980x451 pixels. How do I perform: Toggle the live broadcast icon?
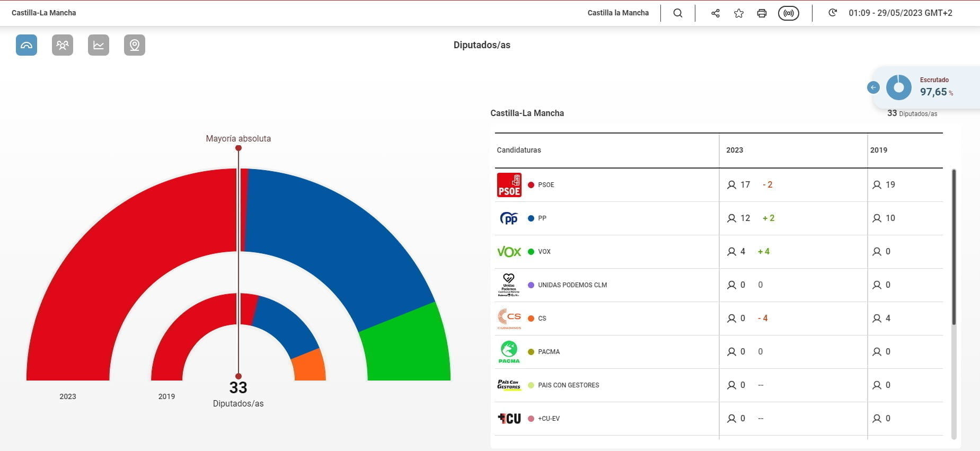click(x=788, y=13)
